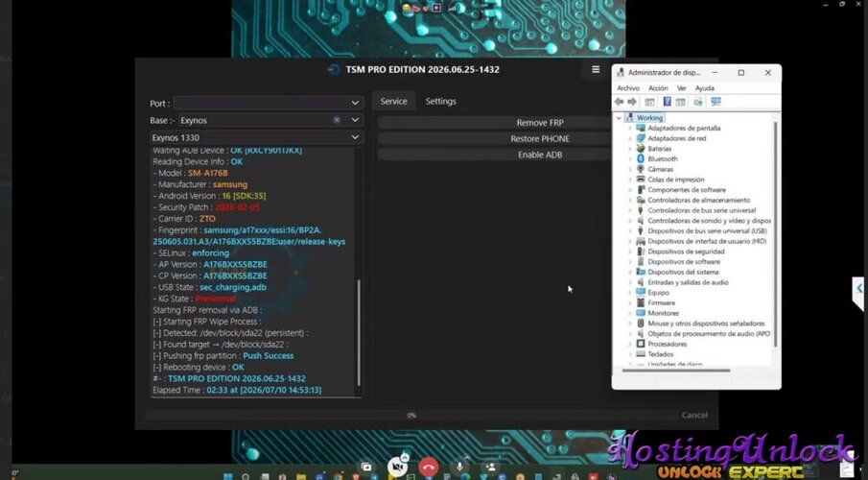
Task: Click the Equipo category icon
Action: pyautogui.click(x=641, y=292)
